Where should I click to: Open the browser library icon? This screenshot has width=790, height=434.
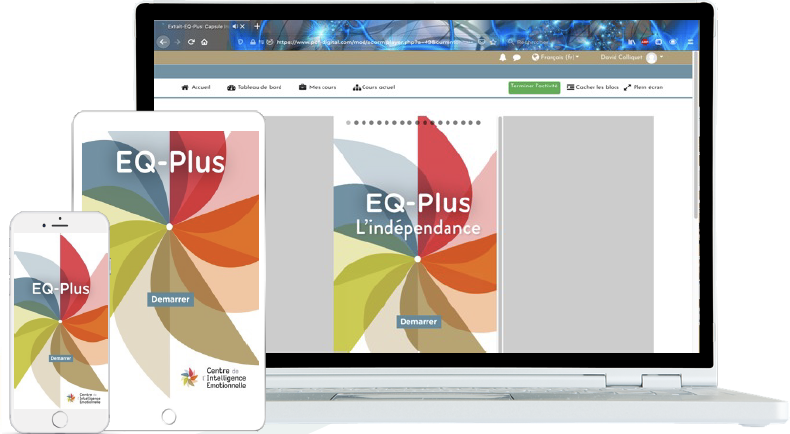pos(631,42)
